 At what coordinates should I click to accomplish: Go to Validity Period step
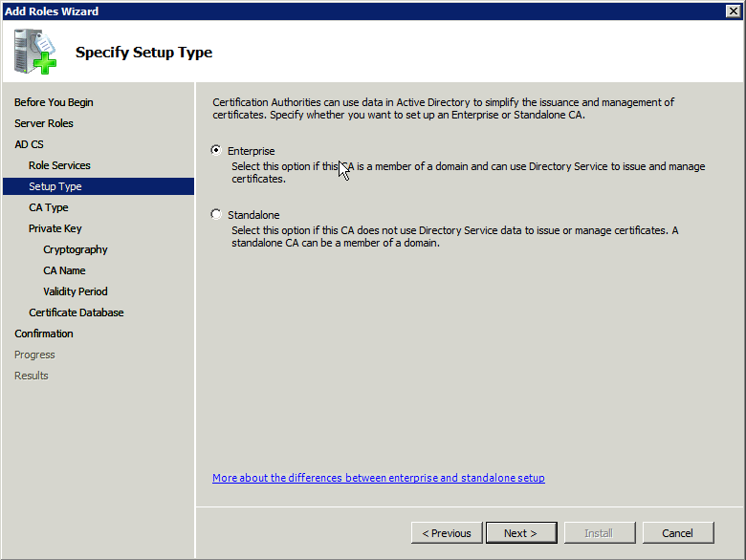click(76, 291)
